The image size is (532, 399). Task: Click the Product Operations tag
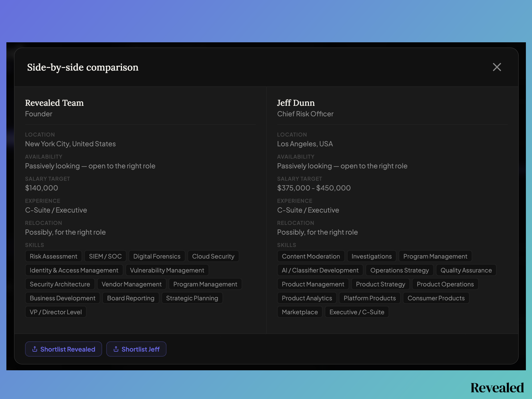(445, 284)
